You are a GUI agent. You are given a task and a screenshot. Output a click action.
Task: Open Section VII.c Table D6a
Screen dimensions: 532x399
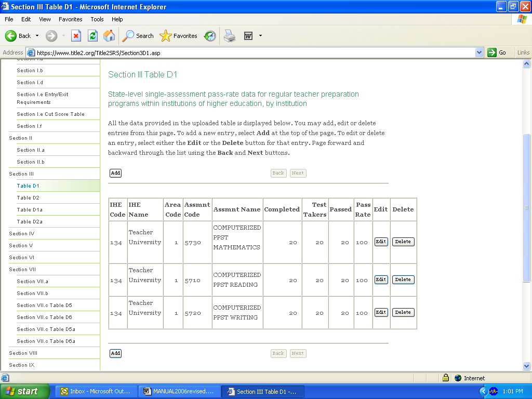click(46, 341)
